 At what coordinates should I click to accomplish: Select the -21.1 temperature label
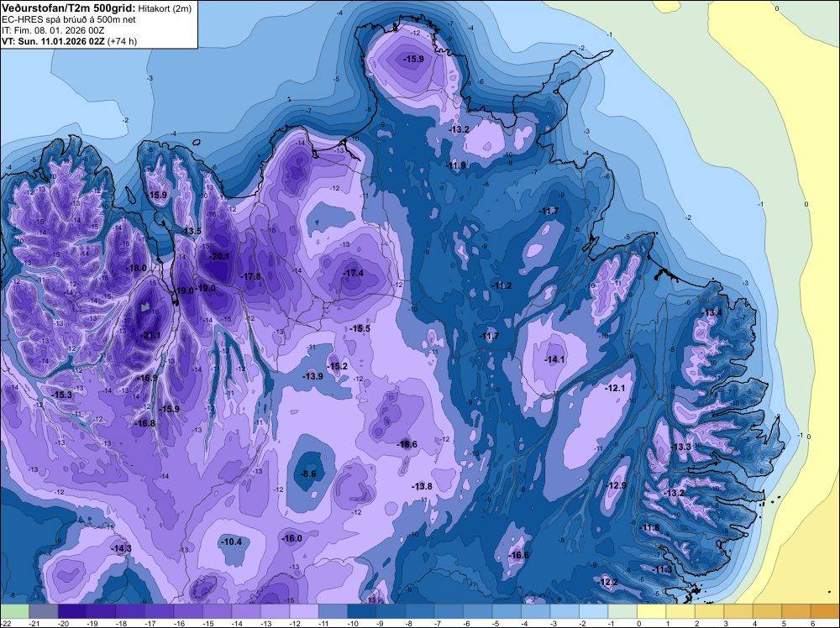coord(150,336)
